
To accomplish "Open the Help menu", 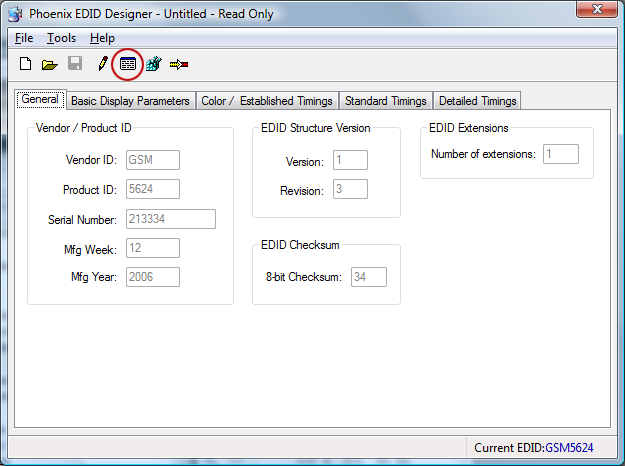I will [102, 38].
